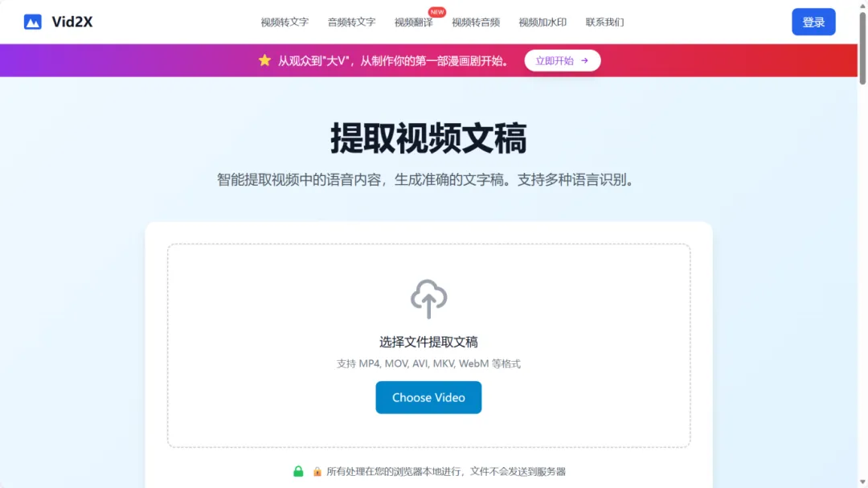Screen dimensions: 868x488
Task: Click the blue 登录 login button
Action: (813, 23)
